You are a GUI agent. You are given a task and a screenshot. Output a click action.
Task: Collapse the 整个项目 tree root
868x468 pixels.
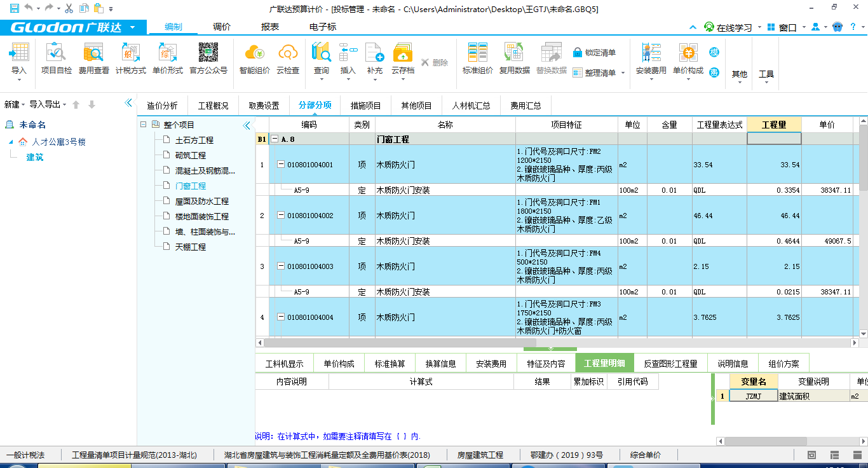coord(144,125)
